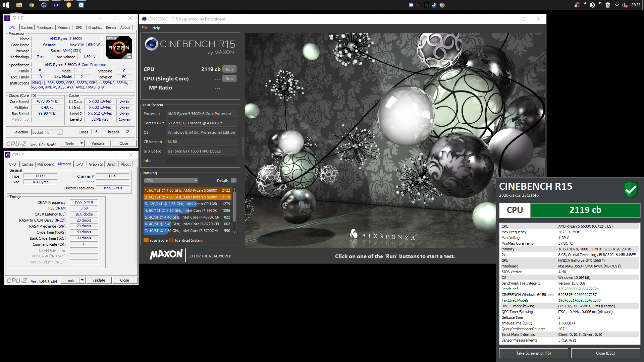This screenshot has width=644, height=362.
Task: Click the Ranking list scrollbar
Action: (234, 210)
